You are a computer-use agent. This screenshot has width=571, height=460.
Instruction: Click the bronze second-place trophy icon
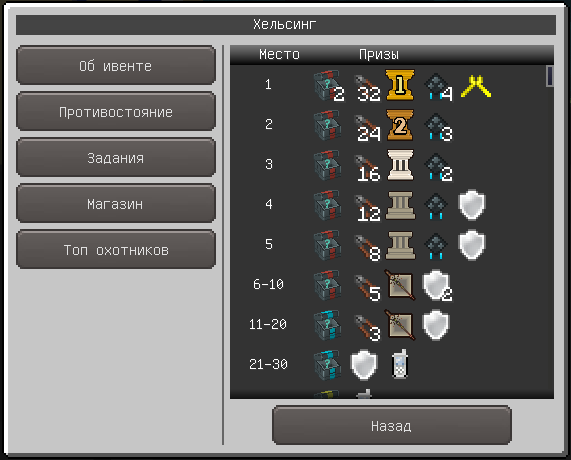[x=400, y=125]
